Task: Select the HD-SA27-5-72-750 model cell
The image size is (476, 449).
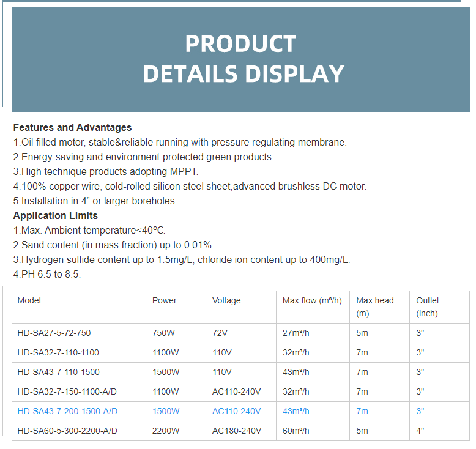Action: [54, 333]
